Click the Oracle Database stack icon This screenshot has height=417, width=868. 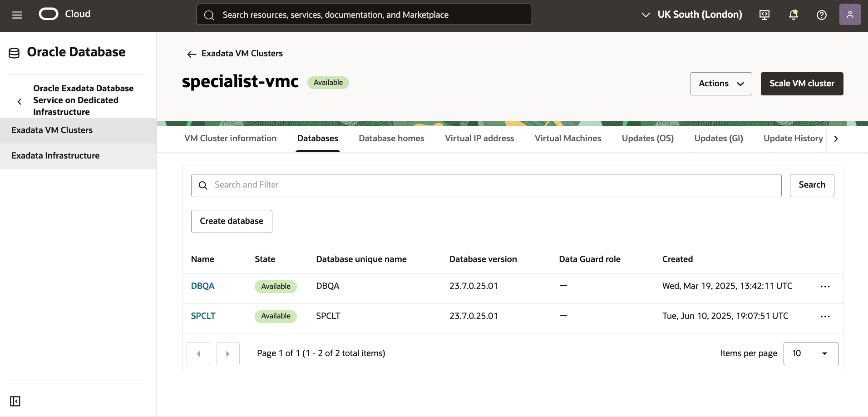point(14,53)
